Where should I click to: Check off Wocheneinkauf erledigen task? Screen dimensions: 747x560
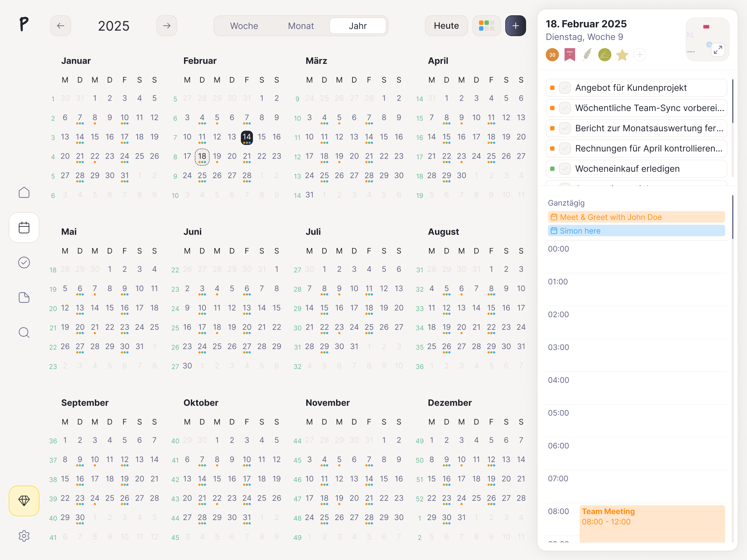[565, 169]
